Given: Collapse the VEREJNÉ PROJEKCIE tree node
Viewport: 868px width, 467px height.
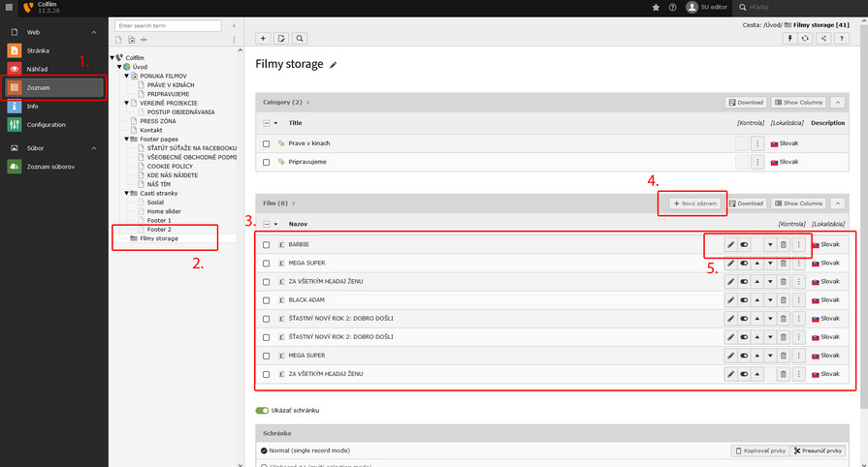Looking at the screenshot, I should tap(127, 103).
